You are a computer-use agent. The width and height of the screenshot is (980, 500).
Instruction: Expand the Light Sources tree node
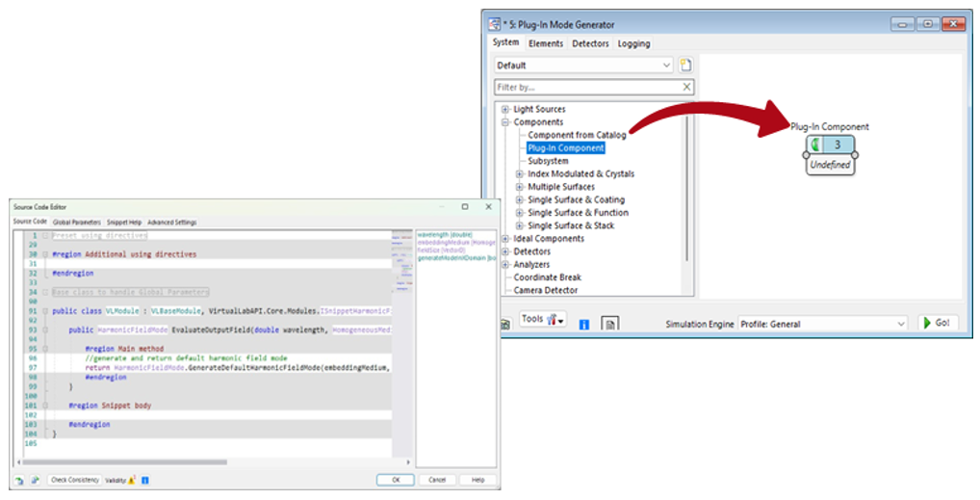[x=505, y=110]
